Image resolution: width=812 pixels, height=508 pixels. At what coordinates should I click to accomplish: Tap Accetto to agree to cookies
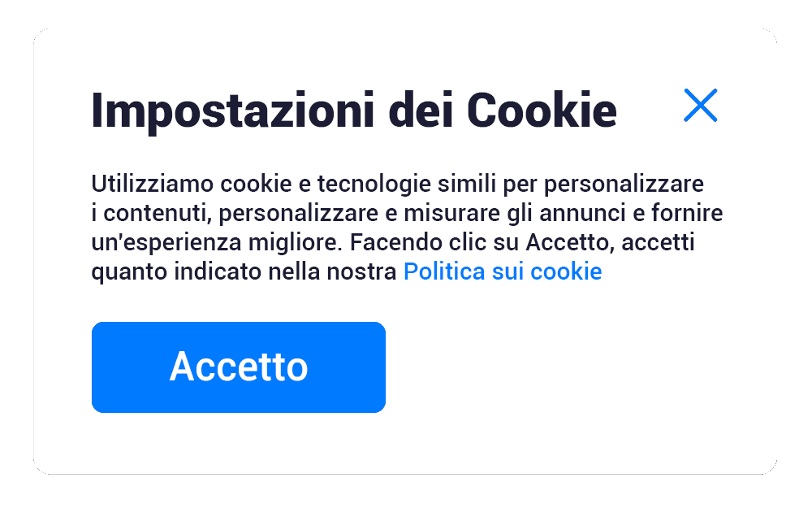click(x=238, y=367)
